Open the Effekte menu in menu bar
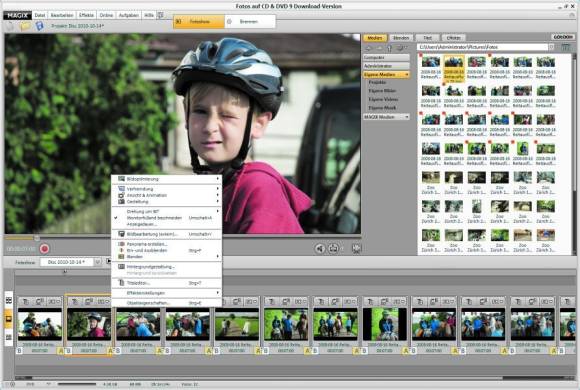Viewport: 580px width, 390px height. click(86, 15)
